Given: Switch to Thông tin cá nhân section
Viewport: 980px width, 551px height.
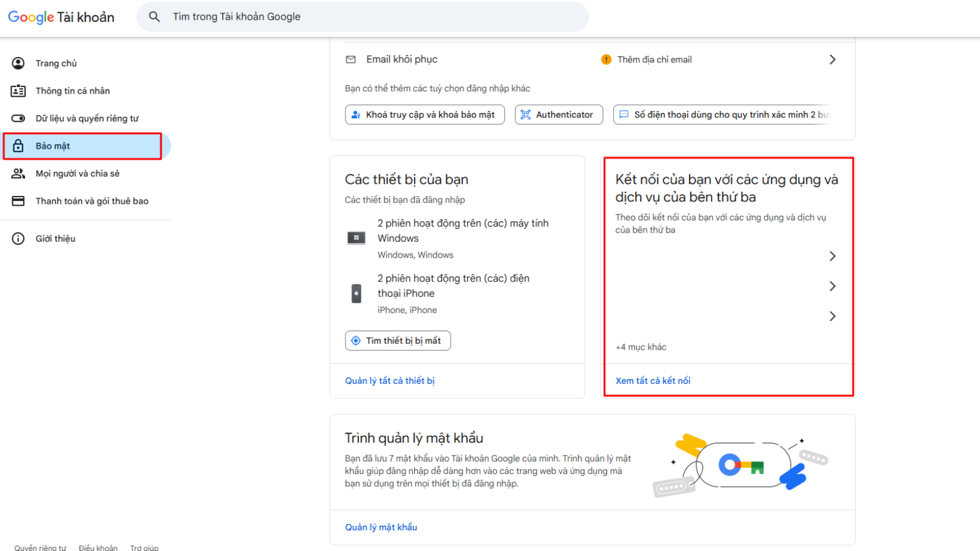Looking at the screenshot, I should (x=72, y=91).
